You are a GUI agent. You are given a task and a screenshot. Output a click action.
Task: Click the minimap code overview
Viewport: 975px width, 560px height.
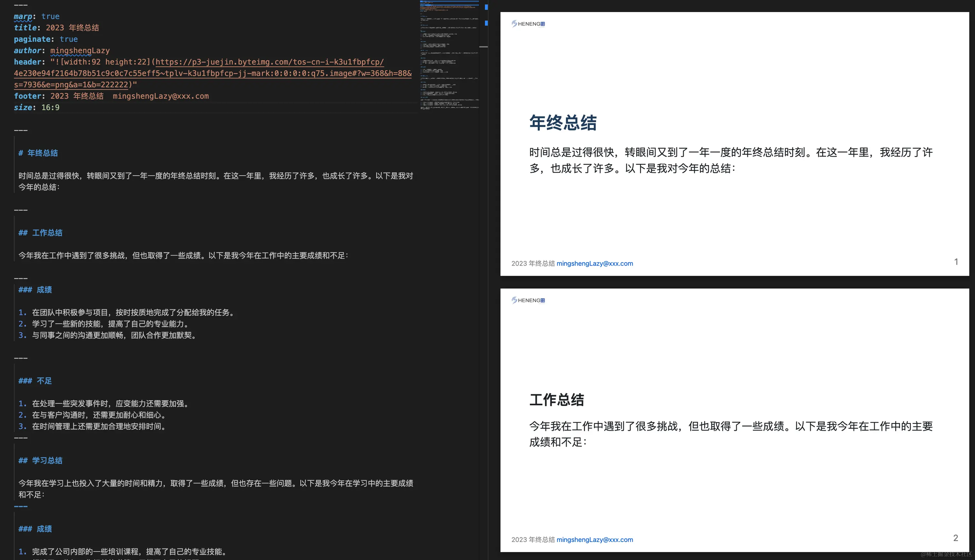click(449, 54)
